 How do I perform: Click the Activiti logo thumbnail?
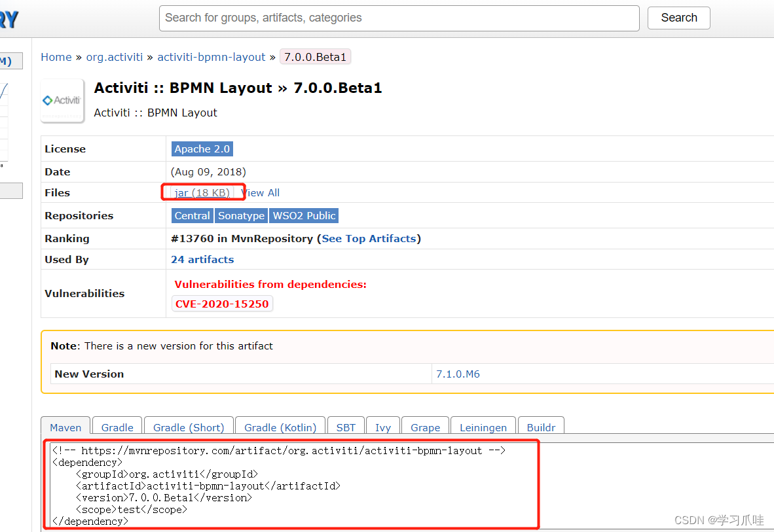62,101
